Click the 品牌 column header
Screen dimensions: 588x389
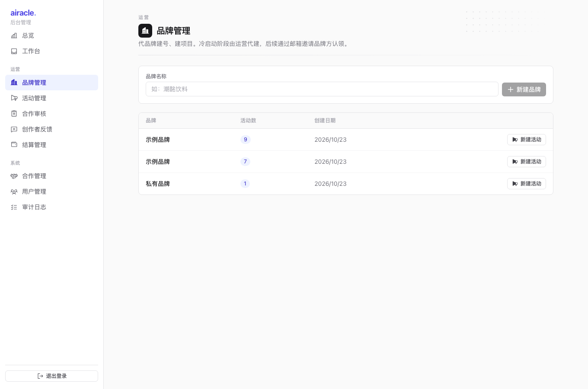pos(151,121)
